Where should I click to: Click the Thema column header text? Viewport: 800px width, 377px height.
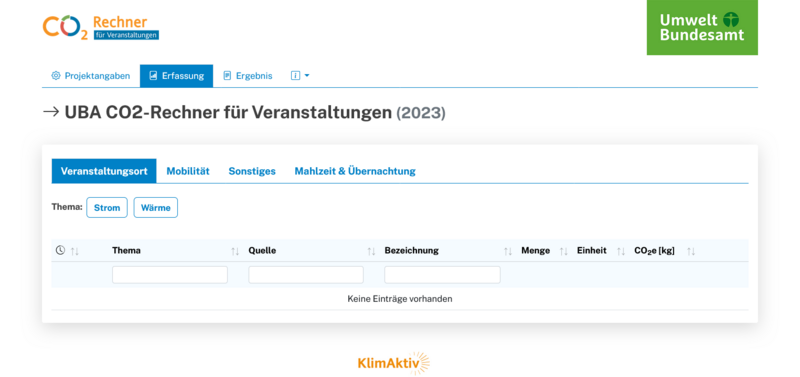pos(127,250)
